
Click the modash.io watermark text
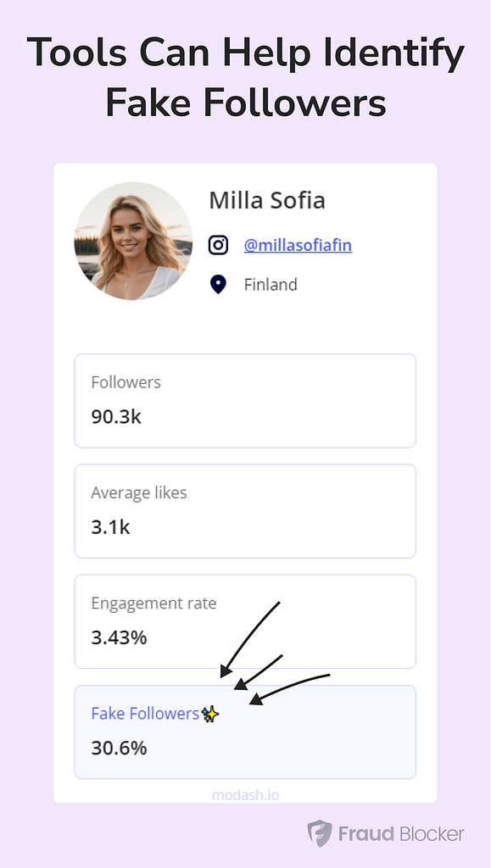(245, 795)
